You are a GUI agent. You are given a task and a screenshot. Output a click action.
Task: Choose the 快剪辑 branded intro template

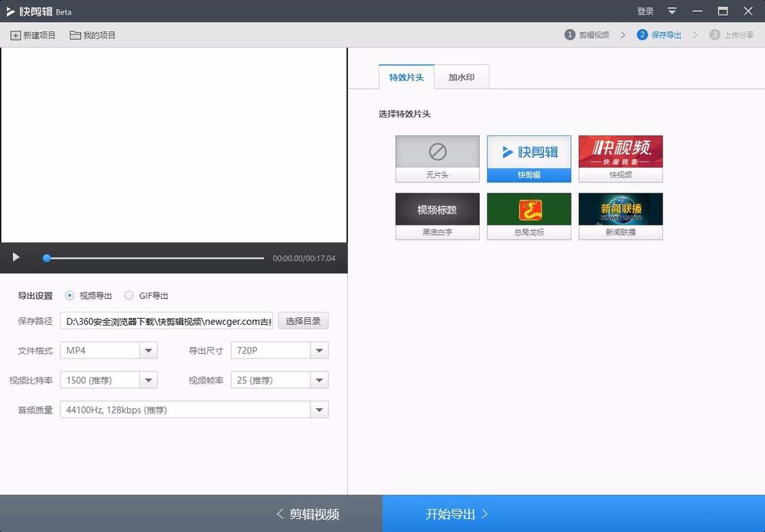529,158
